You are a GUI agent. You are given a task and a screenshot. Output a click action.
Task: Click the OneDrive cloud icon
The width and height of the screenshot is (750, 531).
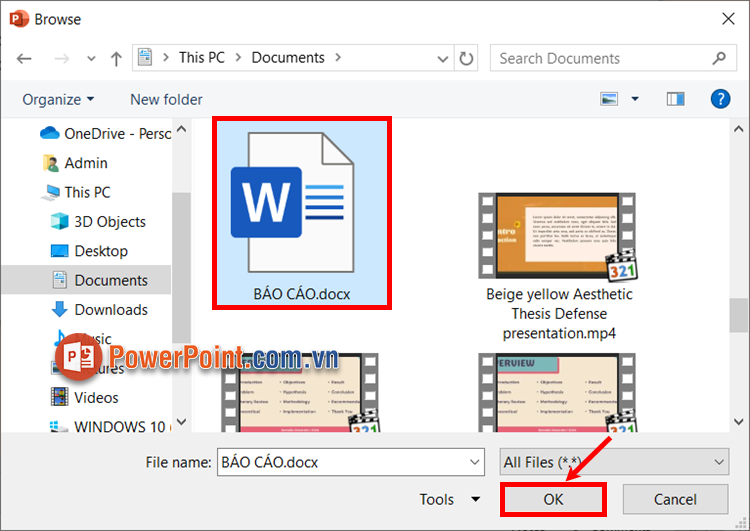[50, 133]
